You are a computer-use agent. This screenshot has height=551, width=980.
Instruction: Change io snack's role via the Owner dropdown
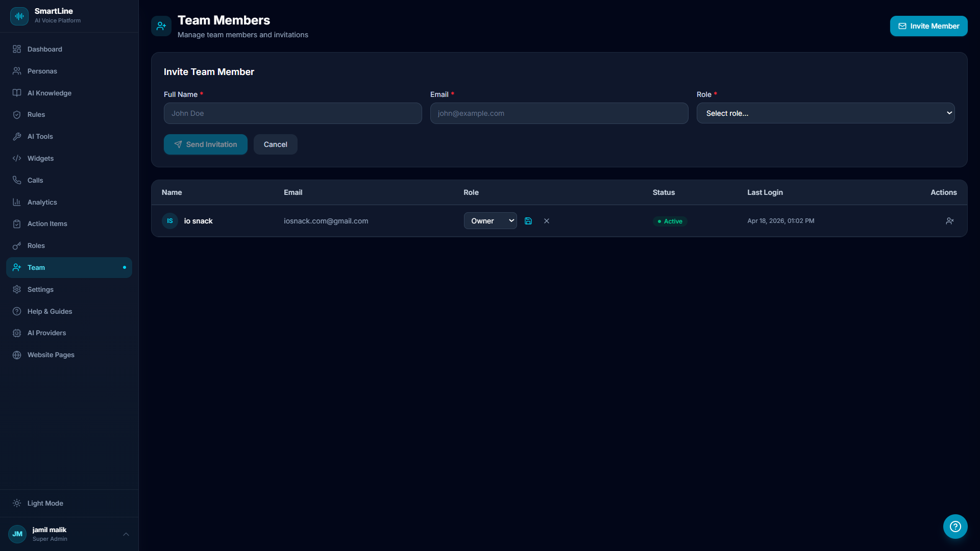[490, 221]
